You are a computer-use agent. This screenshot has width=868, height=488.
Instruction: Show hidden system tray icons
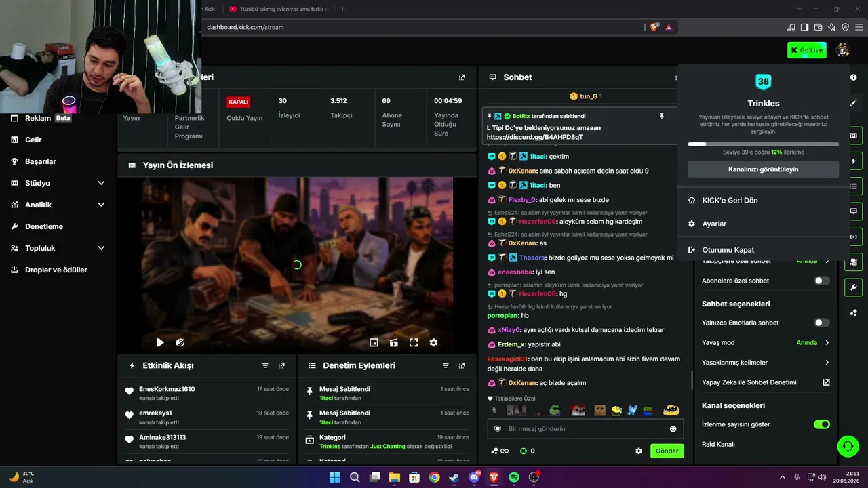[x=783, y=477]
